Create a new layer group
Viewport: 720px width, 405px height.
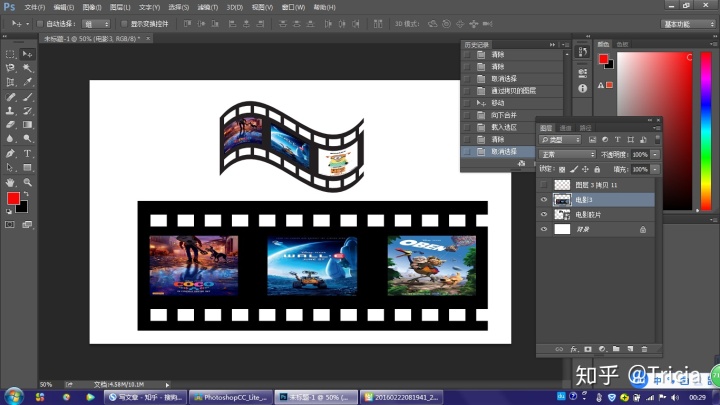click(x=616, y=349)
